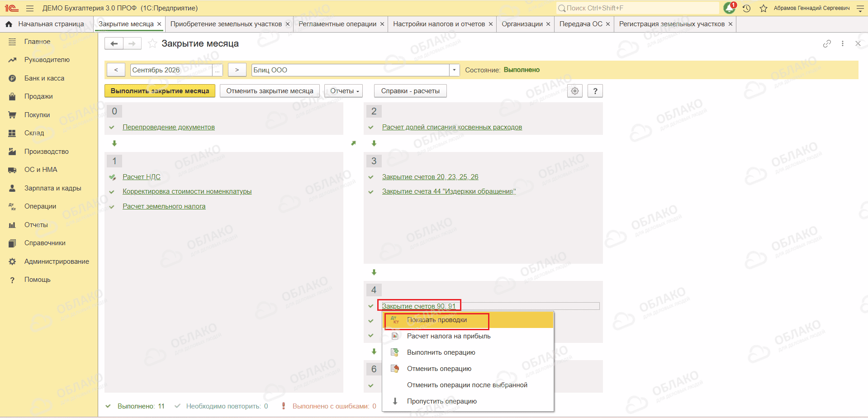Open Расчет НДС link

[x=142, y=177]
